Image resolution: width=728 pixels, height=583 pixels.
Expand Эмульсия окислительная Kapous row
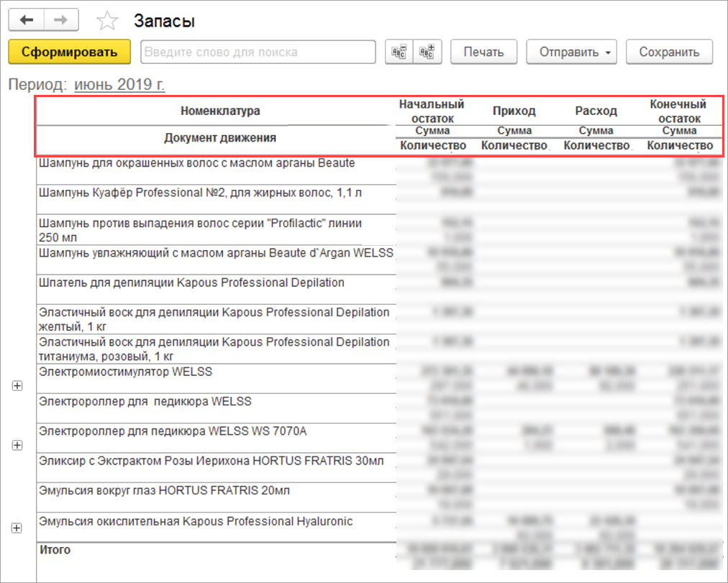17,528
